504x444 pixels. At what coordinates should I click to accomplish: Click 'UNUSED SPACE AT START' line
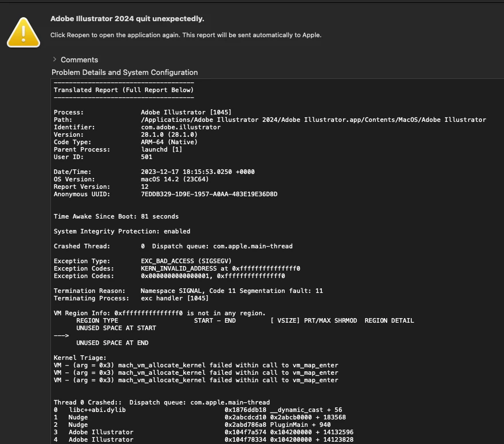click(116, 328)
